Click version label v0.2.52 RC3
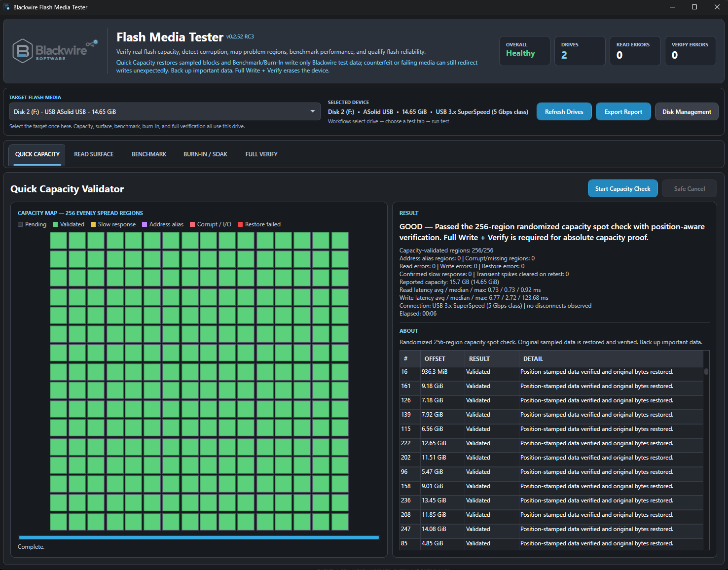Screen dimensions: 728x570 click(240, 36)
